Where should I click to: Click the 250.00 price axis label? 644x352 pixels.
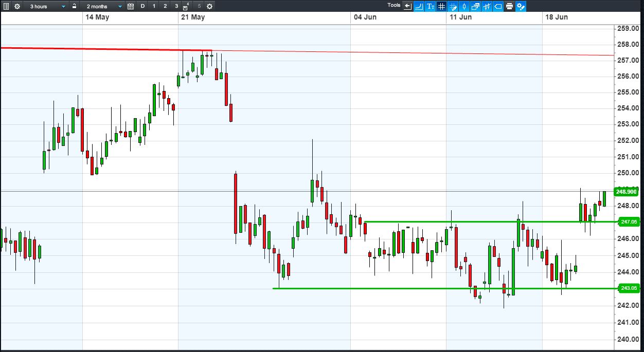pos(628,173)
